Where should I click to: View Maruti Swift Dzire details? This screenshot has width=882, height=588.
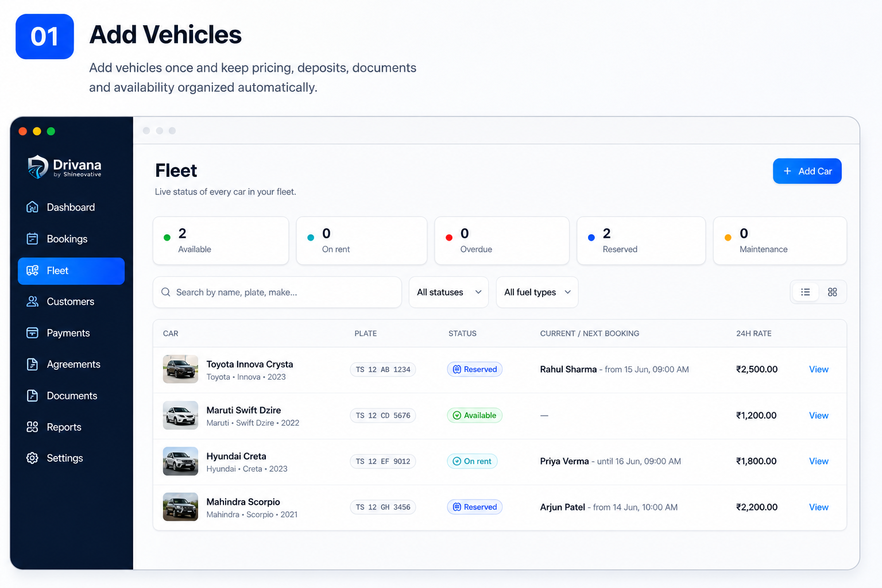[x=818, y=415]
